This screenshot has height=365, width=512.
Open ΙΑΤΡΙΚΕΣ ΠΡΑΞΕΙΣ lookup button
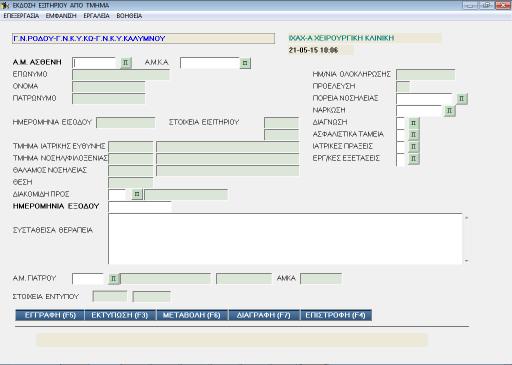coord(413,147)
